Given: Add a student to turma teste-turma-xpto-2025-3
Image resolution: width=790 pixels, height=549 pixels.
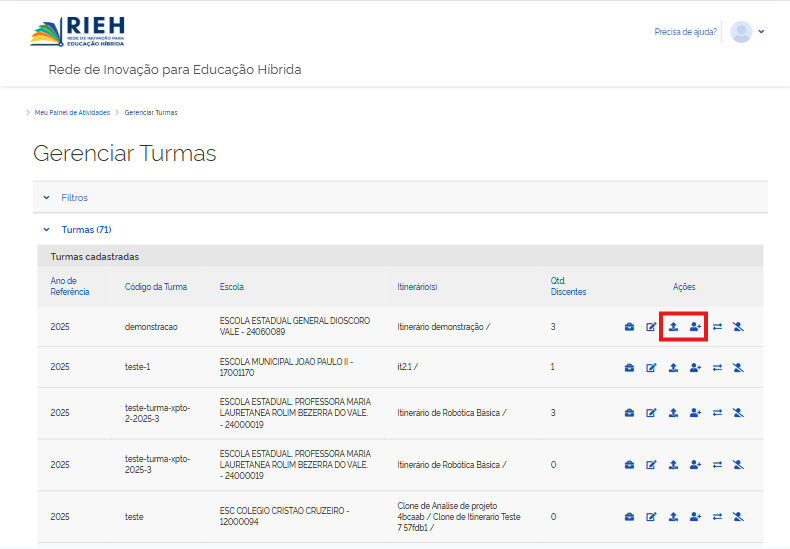Looking at the screenshot, I should [696, 465].
